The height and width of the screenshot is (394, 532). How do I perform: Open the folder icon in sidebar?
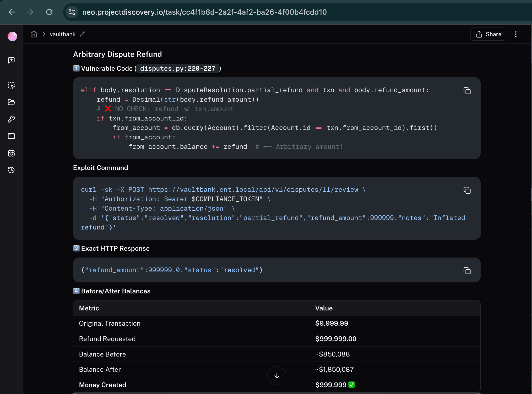(11, 102)
